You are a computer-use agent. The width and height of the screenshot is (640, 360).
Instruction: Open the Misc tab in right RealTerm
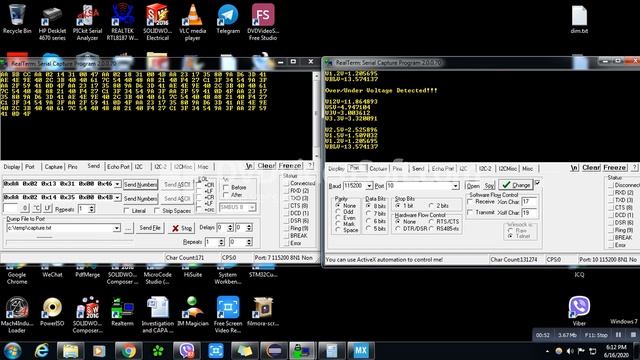point(527,169)
